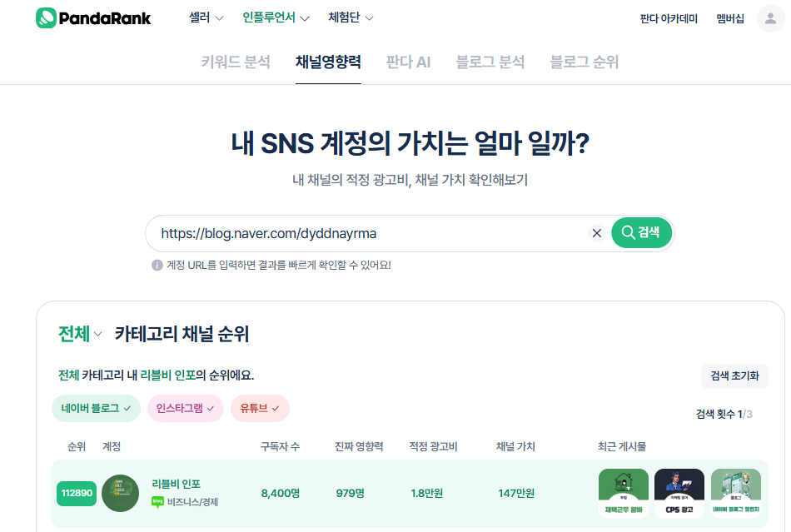Switch to the 판다 AI tab
This screenshot has height=532, width=791.
pos(408,62)
